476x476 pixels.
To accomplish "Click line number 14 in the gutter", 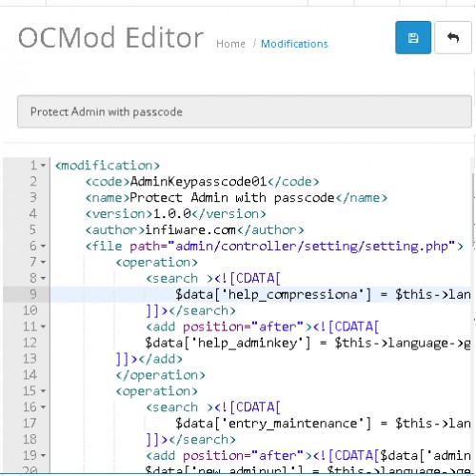I will click(30, 375).
